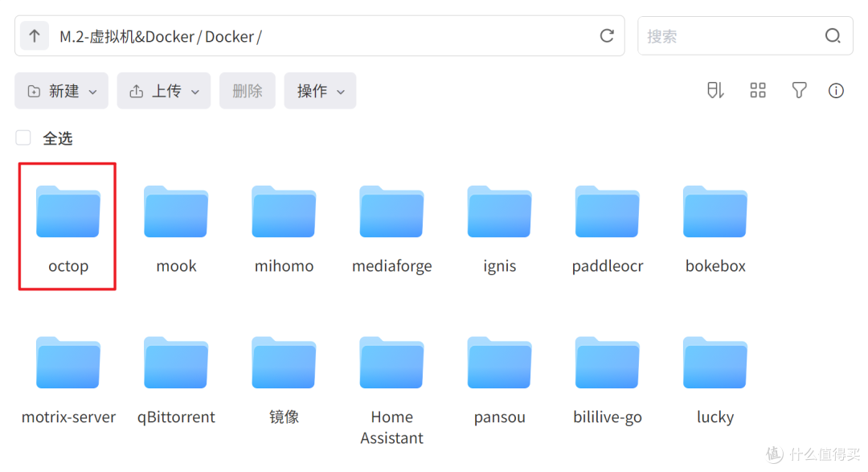Click the Docker segment in the path
This screenshot has width=868, height=472.
[x=229, y=36]
